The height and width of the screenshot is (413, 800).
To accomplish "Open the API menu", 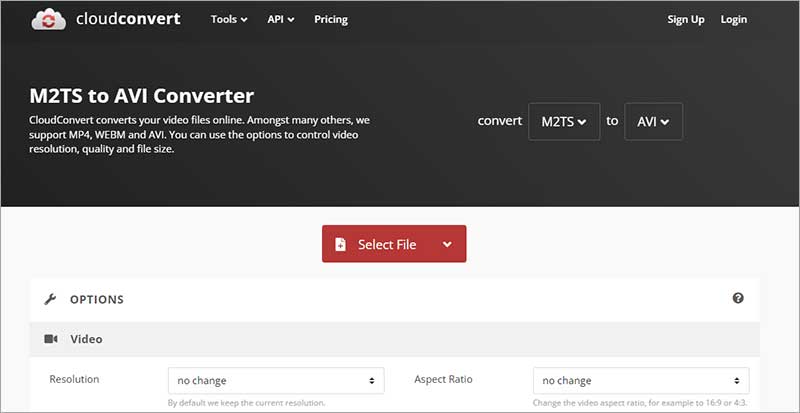I will [281, 19].
